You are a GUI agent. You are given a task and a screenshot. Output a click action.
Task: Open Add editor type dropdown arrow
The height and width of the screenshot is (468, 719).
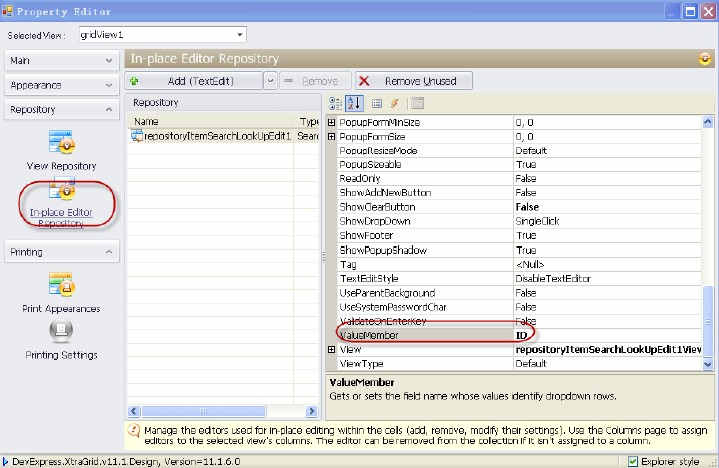[270, 81]
